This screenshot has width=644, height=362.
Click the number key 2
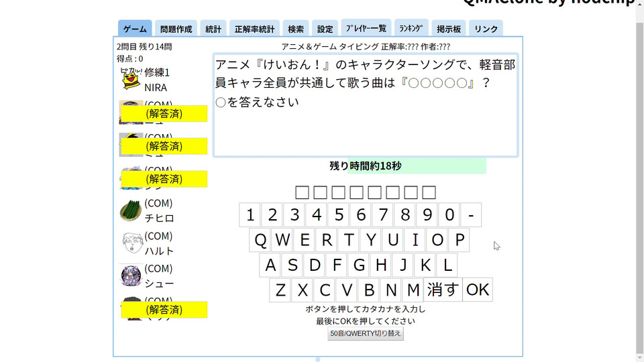(272, 215)
